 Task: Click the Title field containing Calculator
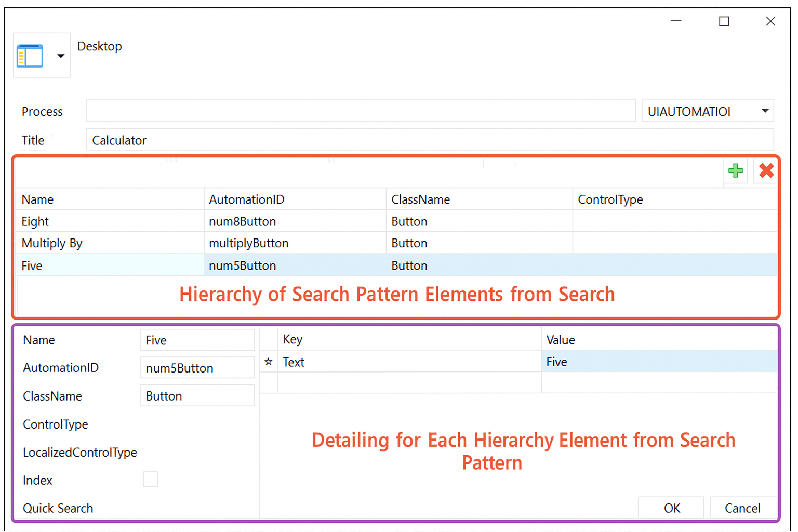coord(429,140)
